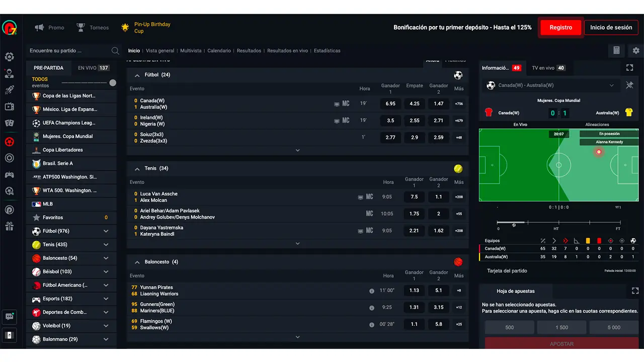Open the TV en vivo tab

click(548, 68)
